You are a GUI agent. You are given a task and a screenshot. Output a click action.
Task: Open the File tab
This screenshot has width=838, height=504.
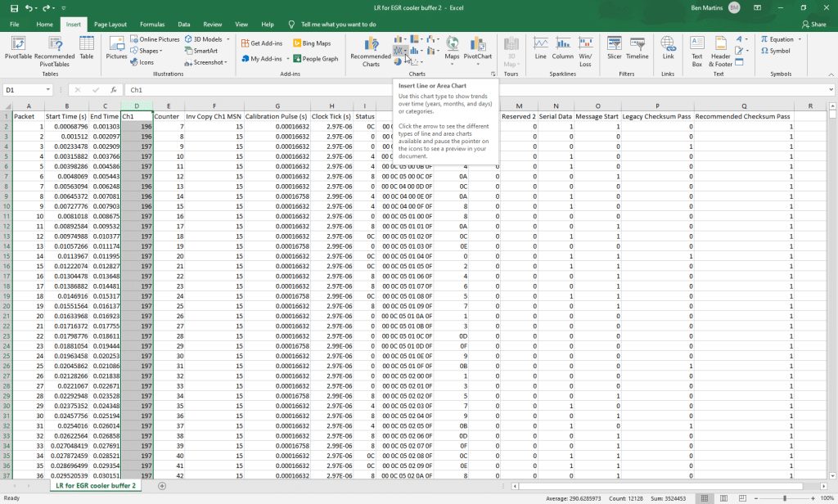coord(15,24)
